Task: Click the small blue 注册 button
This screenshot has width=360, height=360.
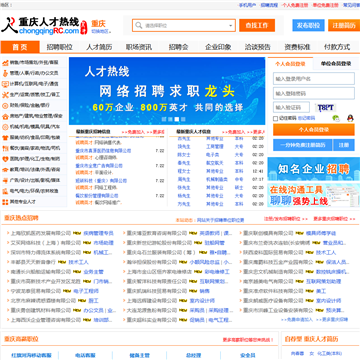Action: (x=344, y=145)
